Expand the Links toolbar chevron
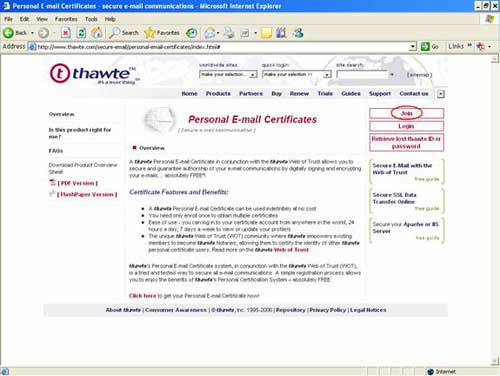This screenshot has width=500, height=376. tap(470, 45)
